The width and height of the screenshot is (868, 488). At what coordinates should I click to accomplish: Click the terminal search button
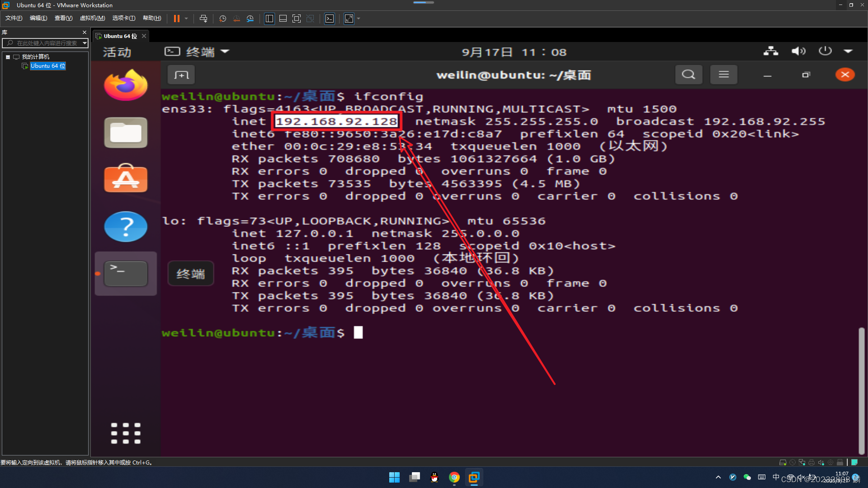coord(689,75)
